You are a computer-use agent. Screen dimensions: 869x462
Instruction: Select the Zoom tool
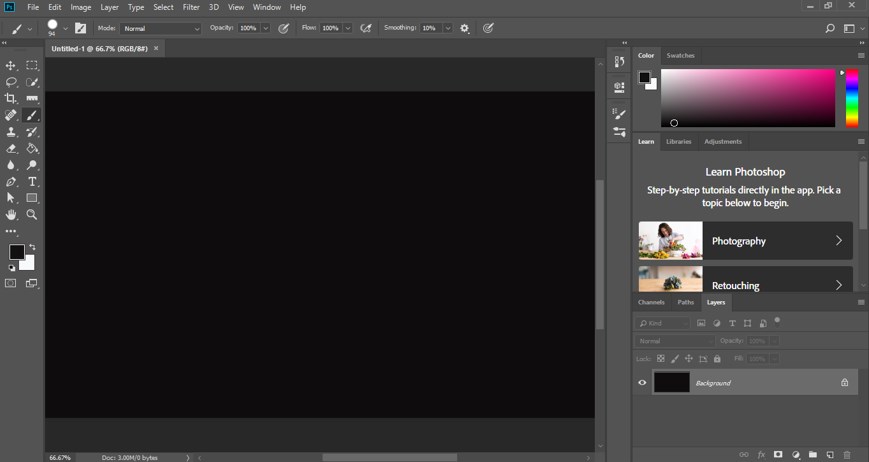click(x=32, y=214)
